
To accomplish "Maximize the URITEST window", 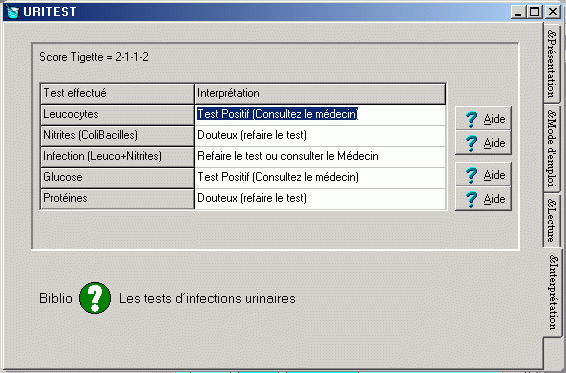I will click(534, 12).
